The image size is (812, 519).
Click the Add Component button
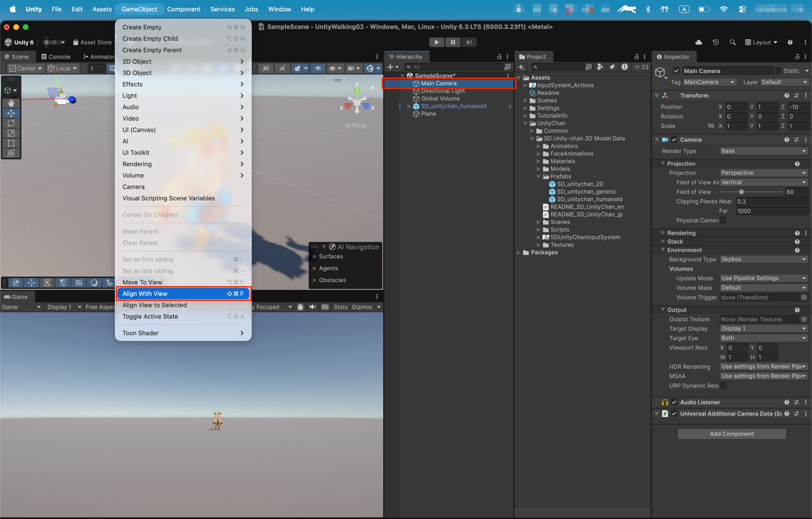(x=731, y=434)
